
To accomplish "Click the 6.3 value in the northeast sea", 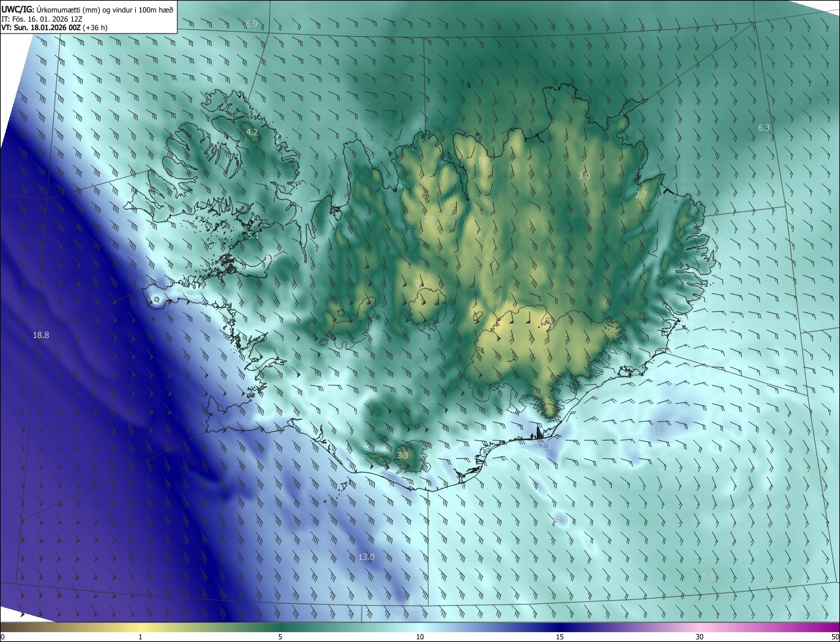I will tap(764, 127).
